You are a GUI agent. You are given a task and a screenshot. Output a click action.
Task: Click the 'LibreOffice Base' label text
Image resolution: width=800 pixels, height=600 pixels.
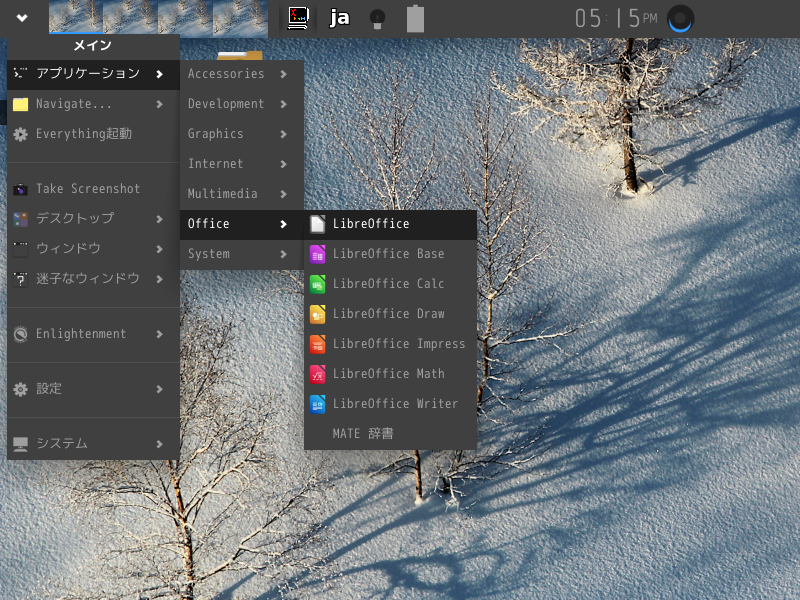(388, 254)
